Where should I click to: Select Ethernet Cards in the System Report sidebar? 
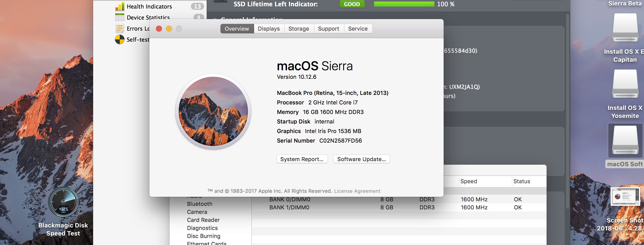[207, 243]
